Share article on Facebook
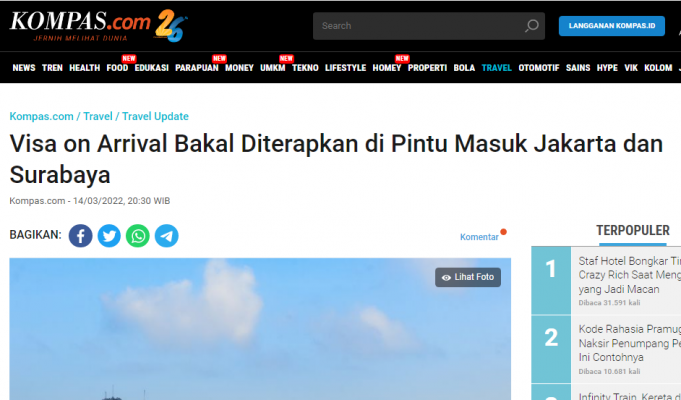Image resolution: width=681 pixels, height=400 pixels. (80, 236)
